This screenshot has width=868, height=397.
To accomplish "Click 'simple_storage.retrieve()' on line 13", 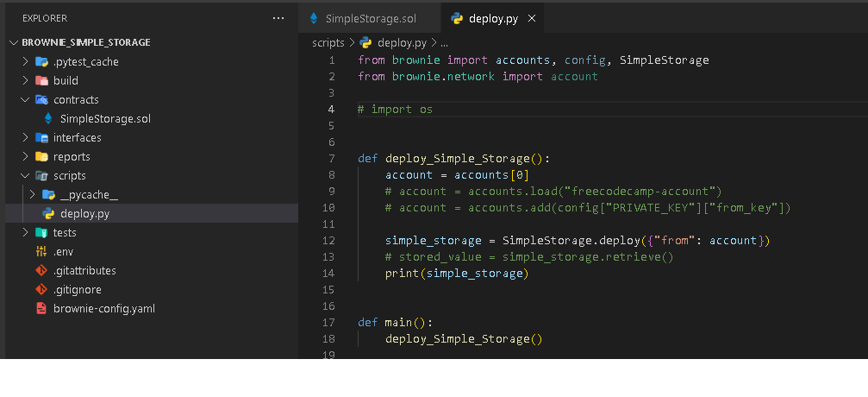I will (588, 256).
